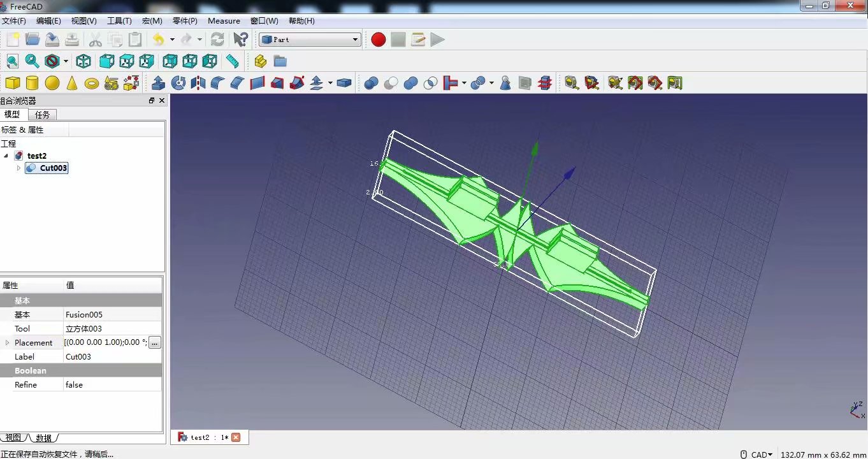This screenshot has width=868, height=459.
Task: Open the redo history dropdown arrow
Action: 199,40
